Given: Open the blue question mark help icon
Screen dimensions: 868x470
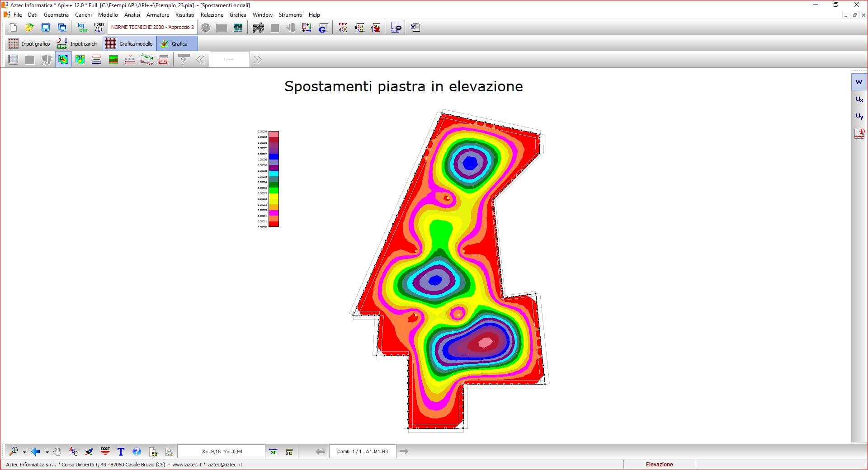Looking at the screenshot, I should click(137, 451).
